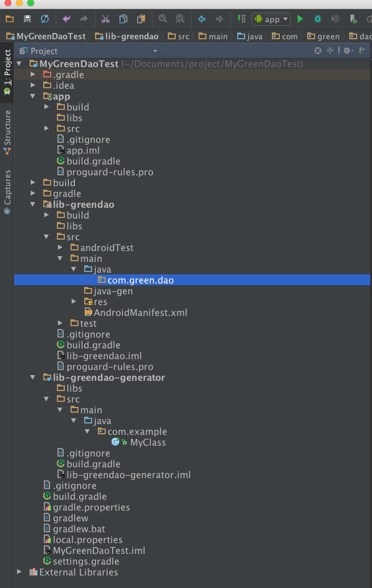Click the Cut scissors icon
Viewport: 372px width, 588px height.
(x=106, y=19)
